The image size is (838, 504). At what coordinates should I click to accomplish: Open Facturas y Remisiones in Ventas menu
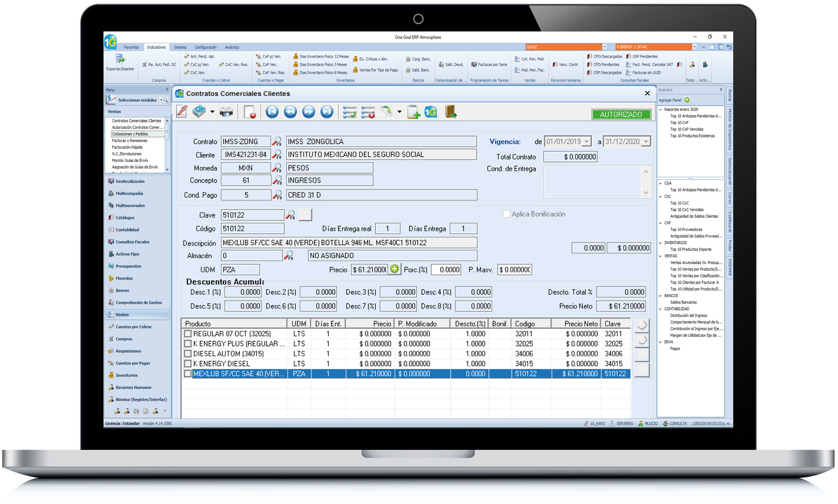click(x=129, y=141)
